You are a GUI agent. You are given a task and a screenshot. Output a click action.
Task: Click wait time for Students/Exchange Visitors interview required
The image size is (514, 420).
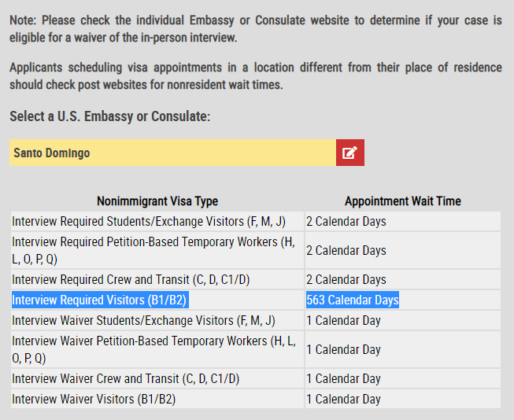[x=346, y=222]
